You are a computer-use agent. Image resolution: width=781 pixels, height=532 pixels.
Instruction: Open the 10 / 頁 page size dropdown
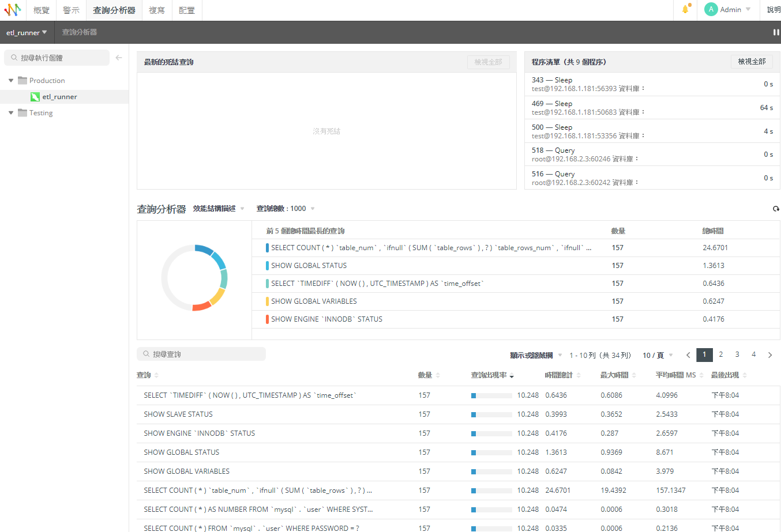(x=658, y=355)
